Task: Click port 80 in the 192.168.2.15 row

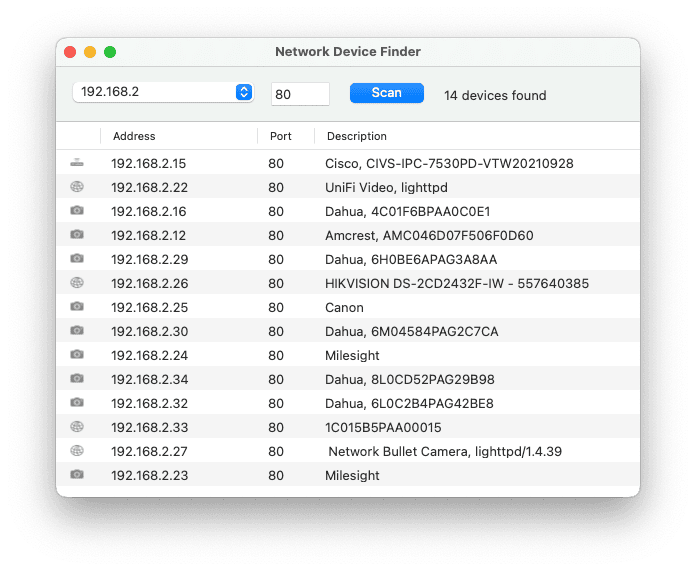Action: 276,164
